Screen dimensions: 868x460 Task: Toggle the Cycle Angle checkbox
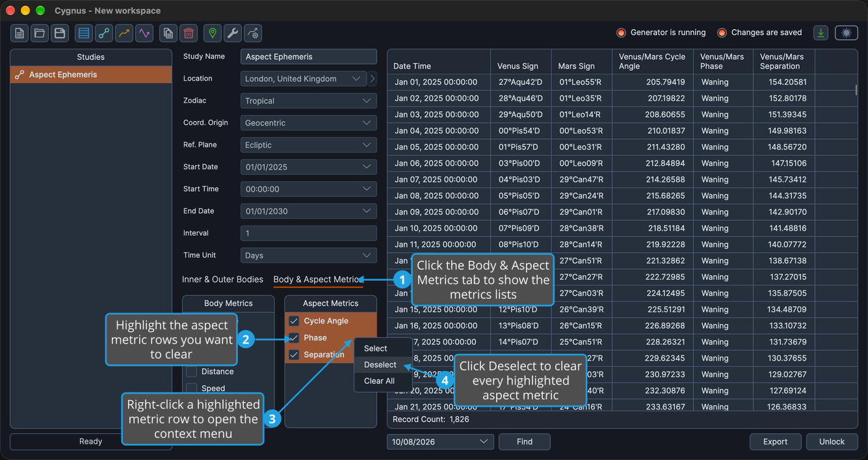pyautogui.click(x=294, y=321)
